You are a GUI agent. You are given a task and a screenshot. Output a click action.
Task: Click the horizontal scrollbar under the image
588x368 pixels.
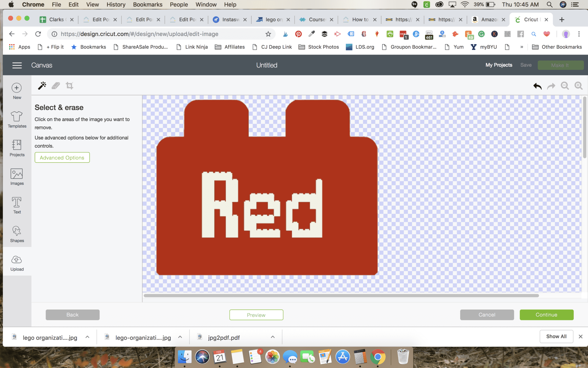[x=341, y=296]
